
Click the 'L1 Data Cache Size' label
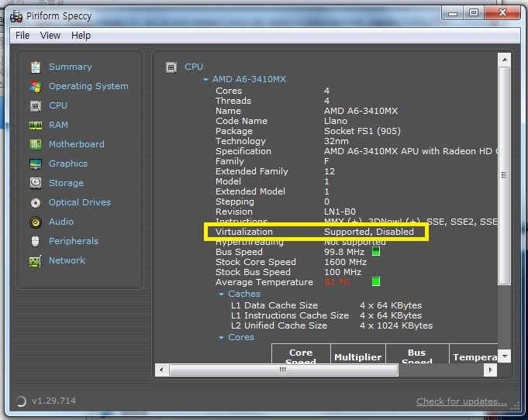click(274, 305)
